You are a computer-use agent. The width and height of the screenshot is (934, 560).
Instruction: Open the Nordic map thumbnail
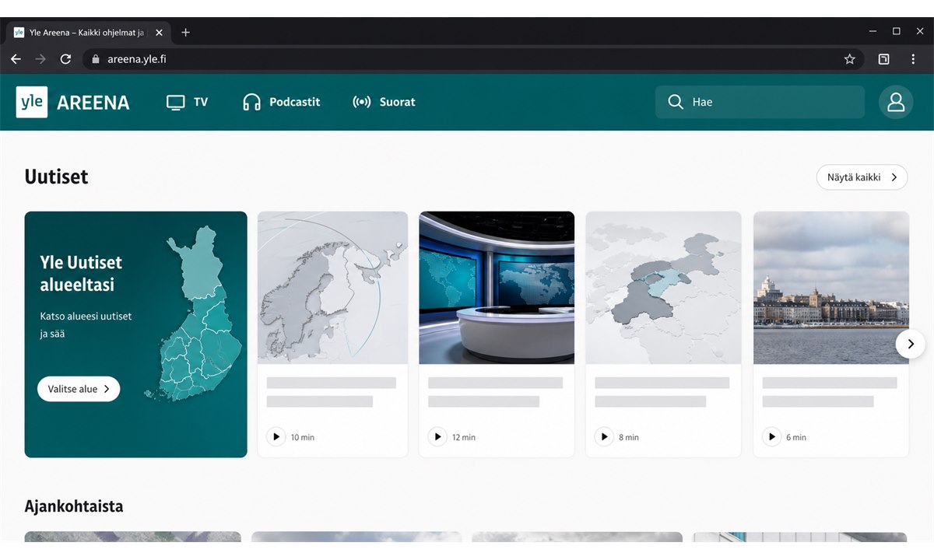332,288
